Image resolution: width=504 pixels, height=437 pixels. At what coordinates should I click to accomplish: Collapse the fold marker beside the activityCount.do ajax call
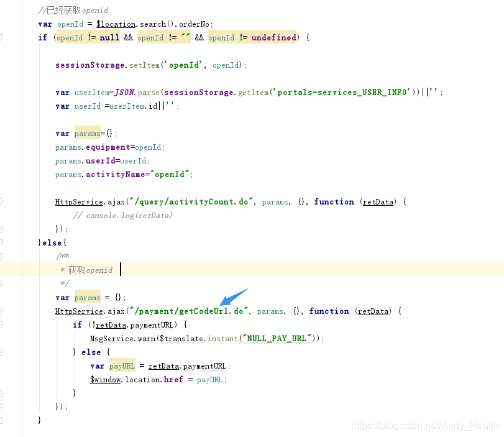click(1, 201)
